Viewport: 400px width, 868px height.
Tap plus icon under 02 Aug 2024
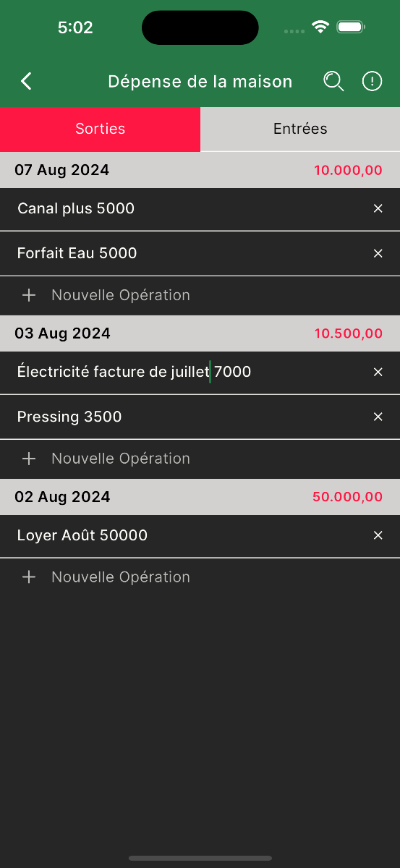pos(29,577)
